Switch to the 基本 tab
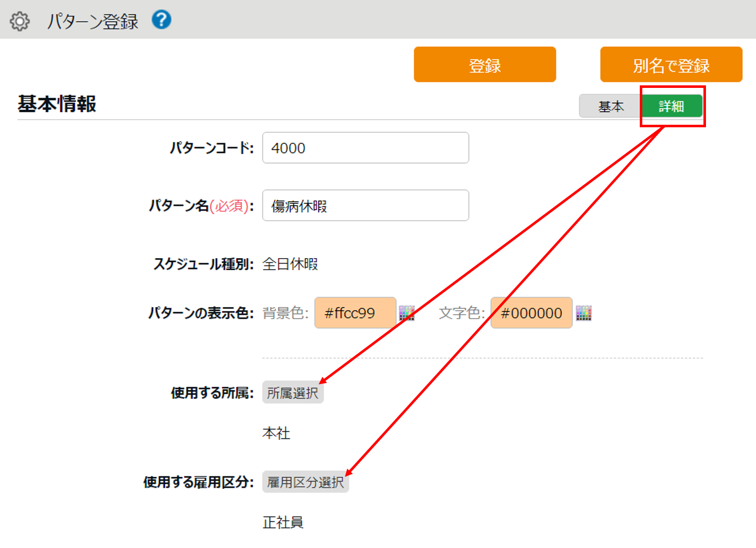 pyautogui.click(x=610, y=106)
